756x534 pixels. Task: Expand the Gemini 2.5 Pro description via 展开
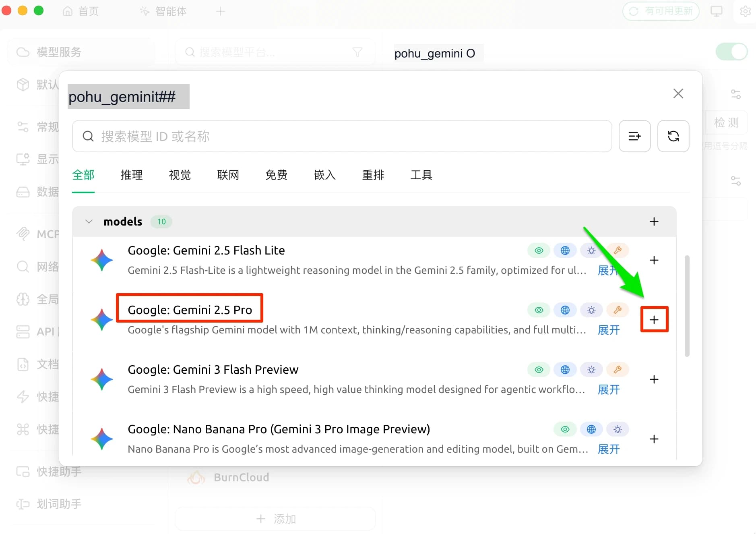[x=609, y=330]
